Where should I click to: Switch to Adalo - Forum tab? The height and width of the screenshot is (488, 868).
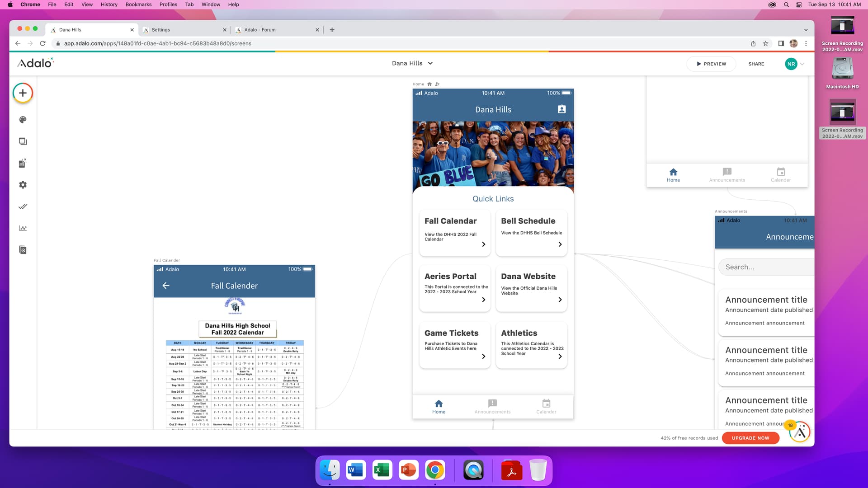click(277, 30)
